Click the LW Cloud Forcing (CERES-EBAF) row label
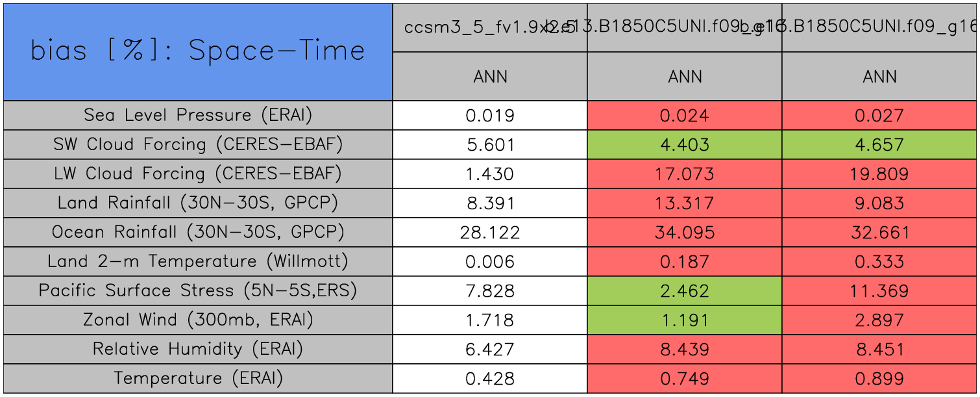This screenshot has width=980, height=397. tap(198, 174)
